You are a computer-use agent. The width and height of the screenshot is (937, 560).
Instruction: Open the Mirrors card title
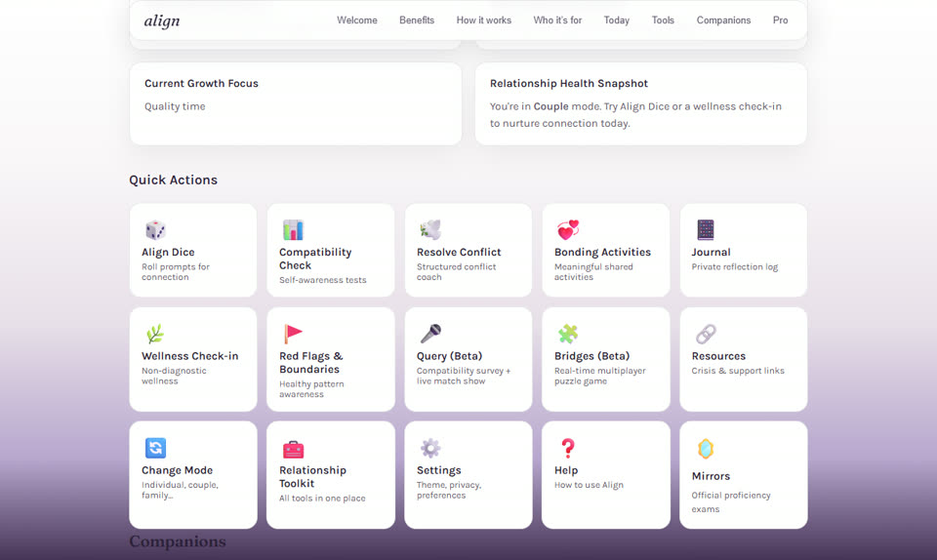711,476
